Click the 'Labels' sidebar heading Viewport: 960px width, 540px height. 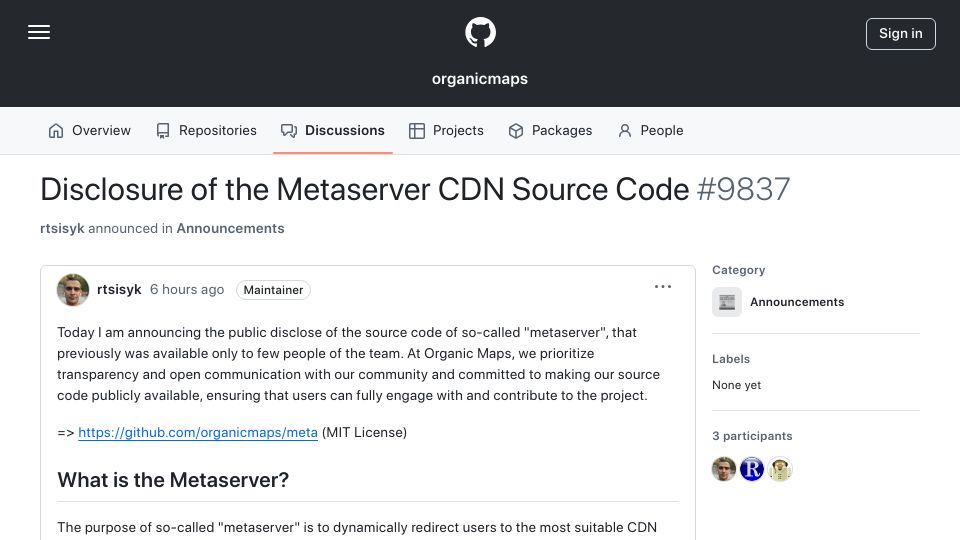click(731, 359)
